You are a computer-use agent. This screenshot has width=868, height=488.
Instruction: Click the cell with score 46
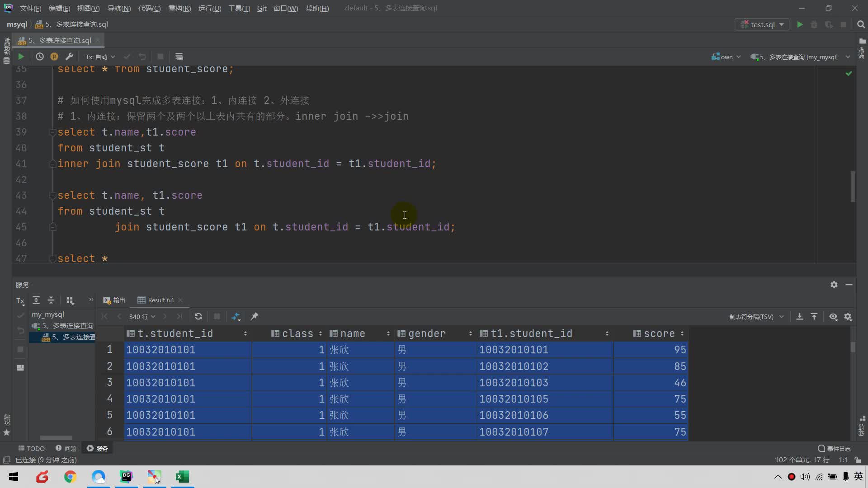[x=651, y=383]
